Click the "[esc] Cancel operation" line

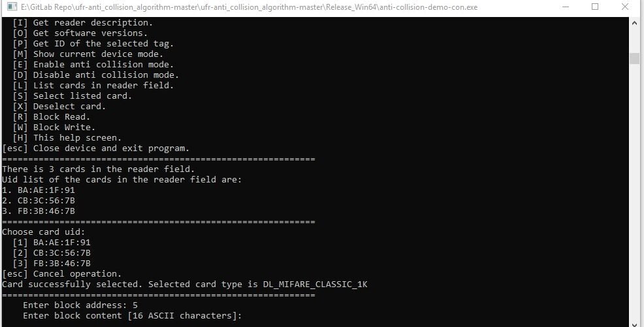coord(62,274)
